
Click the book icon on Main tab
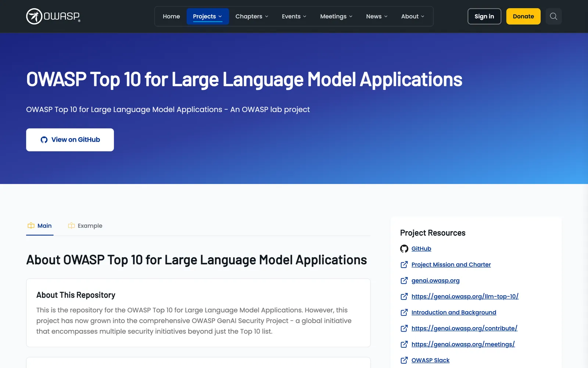pyautogui.click(x=31, y=226)
